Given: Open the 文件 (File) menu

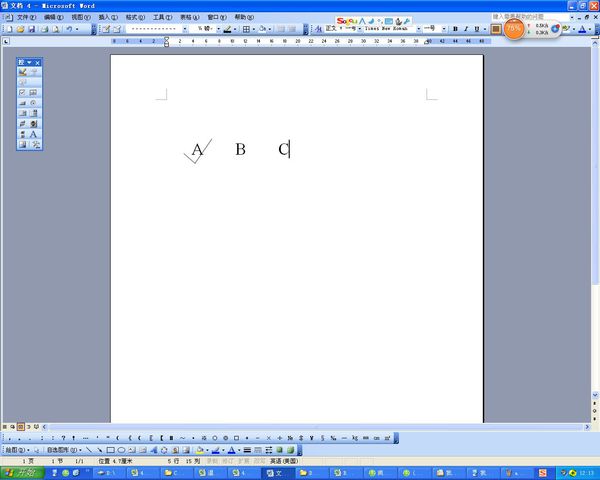Looking at the screenshot, I should pos(26,17).
